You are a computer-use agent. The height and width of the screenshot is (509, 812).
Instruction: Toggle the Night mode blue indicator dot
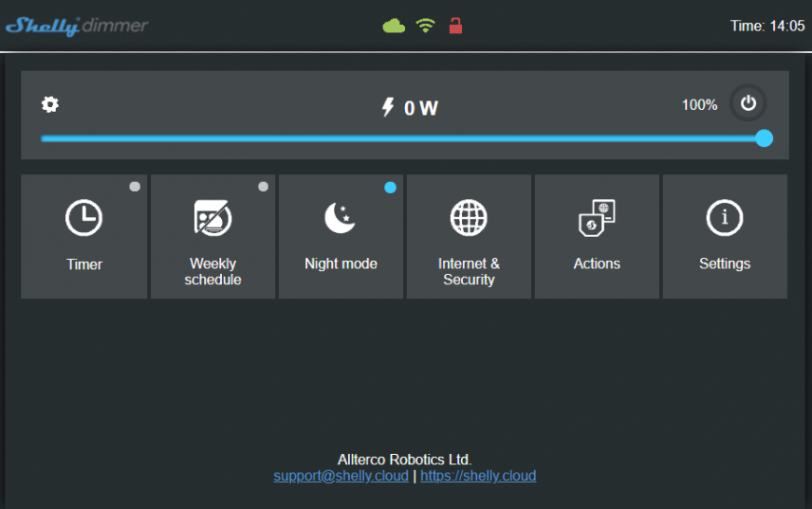pos(390,188)
